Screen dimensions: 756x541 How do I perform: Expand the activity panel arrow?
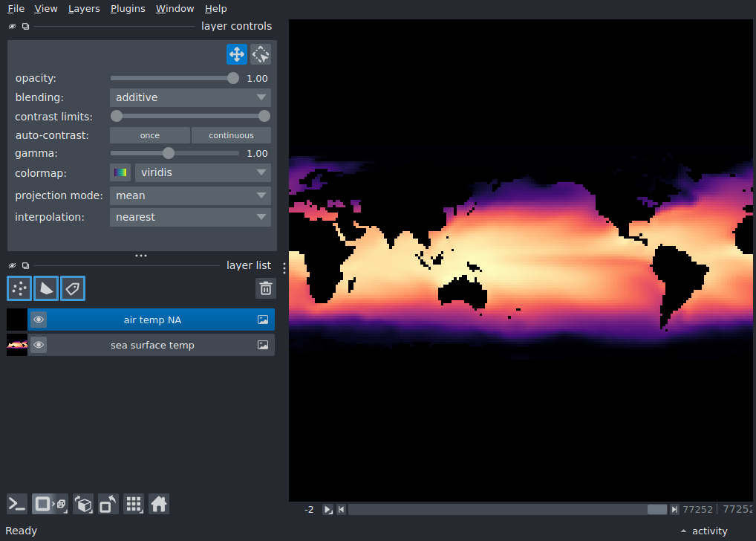[x=683, y=531]
